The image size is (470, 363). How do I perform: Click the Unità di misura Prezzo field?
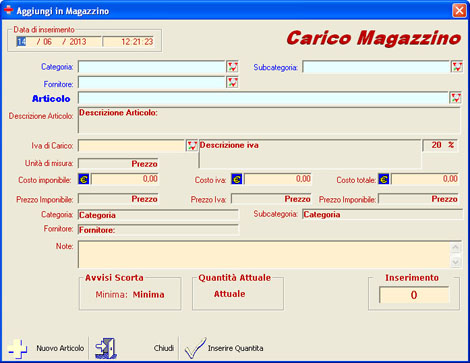[x=118, y=164]
